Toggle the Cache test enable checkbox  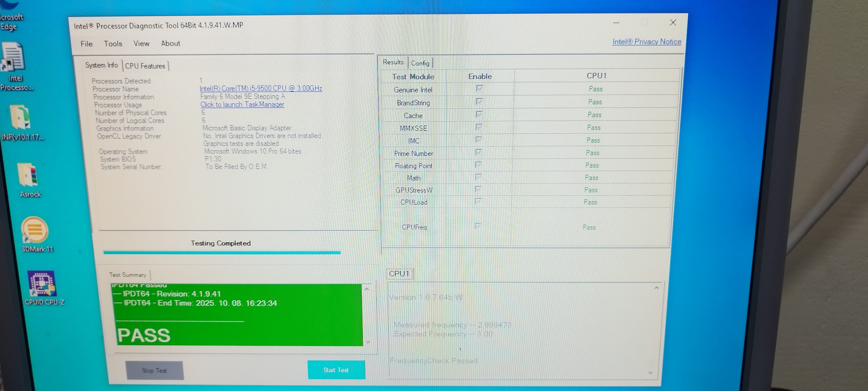pyautogui.click(x=479, y=114)
